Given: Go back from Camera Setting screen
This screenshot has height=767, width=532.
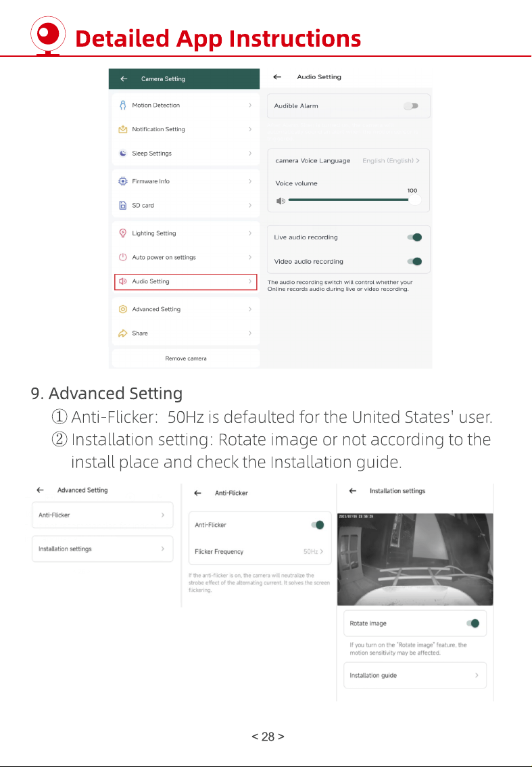Looking at the screenshot, I should [124, 78].
